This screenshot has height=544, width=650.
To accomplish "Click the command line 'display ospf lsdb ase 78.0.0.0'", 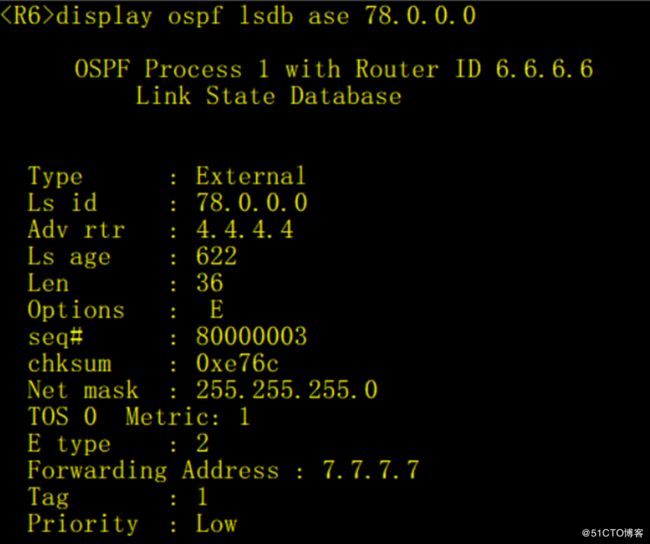I will [x=266, y=17].
